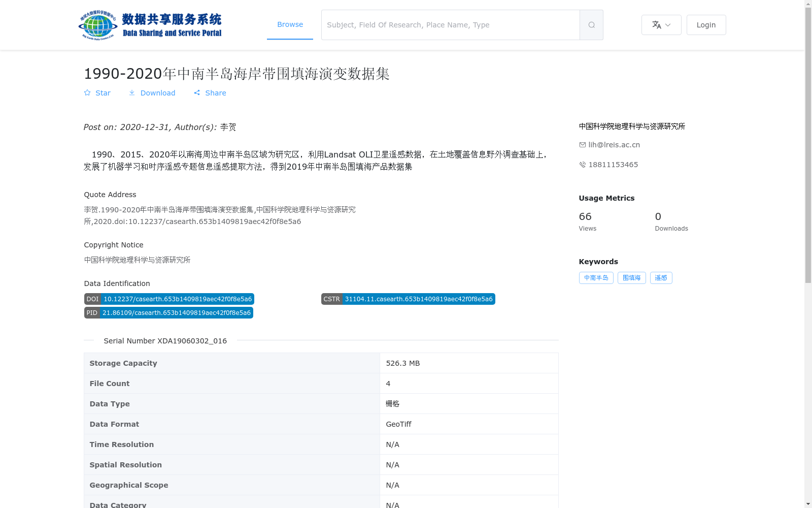Click the Time Resolution row label

coord(122,444)
